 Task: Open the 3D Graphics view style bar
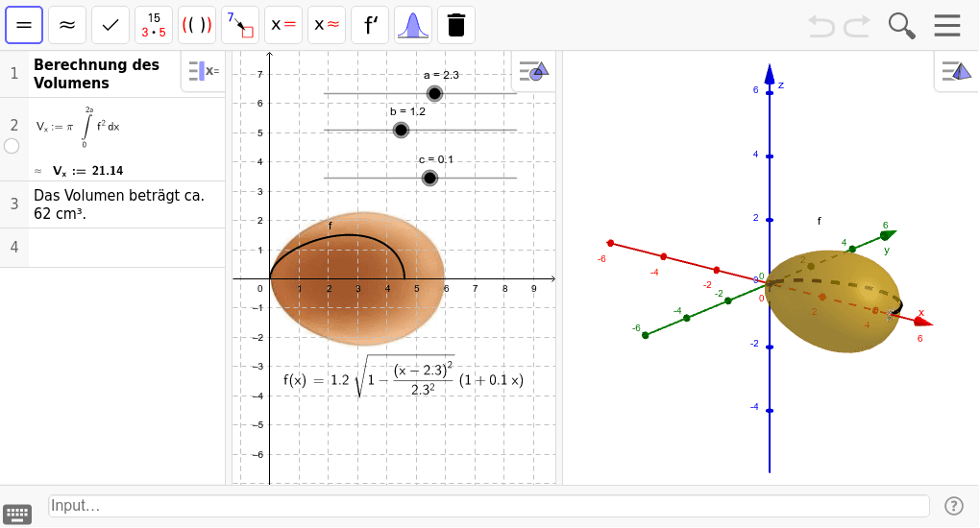coord(956,71)
